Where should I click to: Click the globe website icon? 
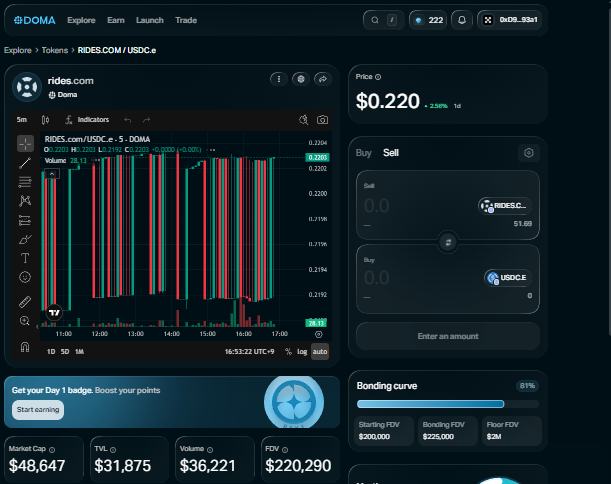(301, 79)
